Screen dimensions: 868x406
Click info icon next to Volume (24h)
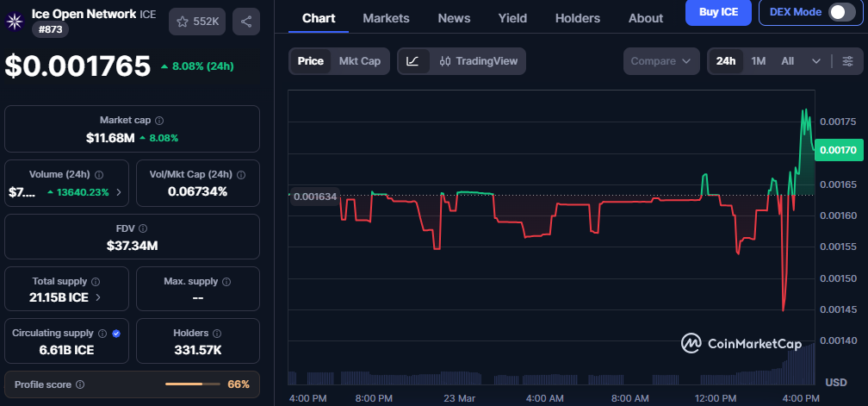pyautogui.click(x=99, y=174)
